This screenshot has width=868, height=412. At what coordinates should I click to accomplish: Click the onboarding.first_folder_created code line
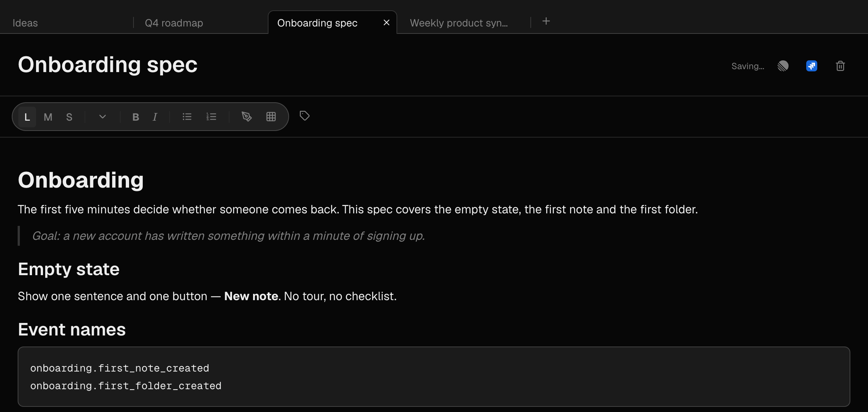(x=126, y=386)
